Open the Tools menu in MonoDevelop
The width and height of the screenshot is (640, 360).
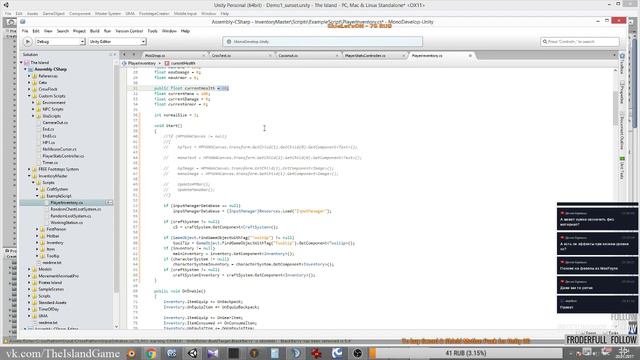click(x=152, y=31)
